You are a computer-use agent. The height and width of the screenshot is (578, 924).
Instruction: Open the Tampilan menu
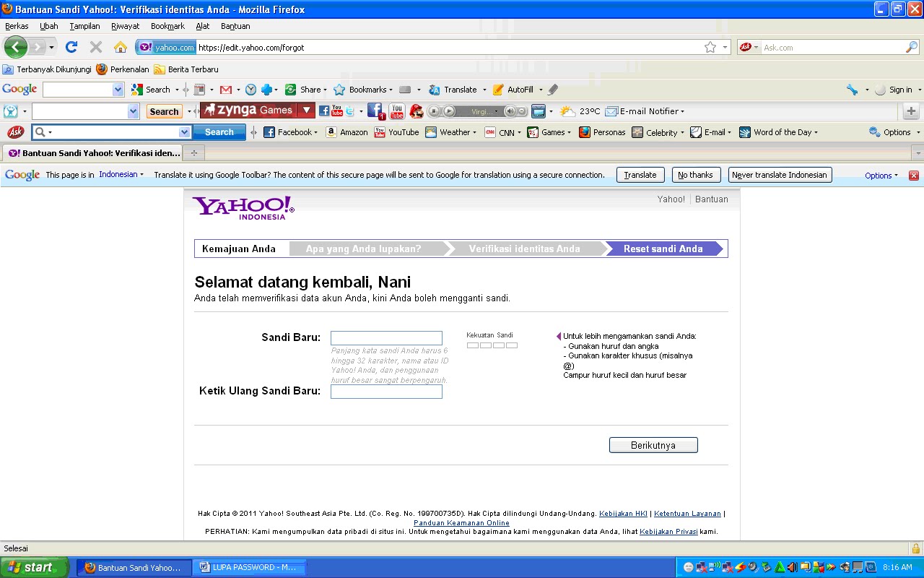coord(84,26)
